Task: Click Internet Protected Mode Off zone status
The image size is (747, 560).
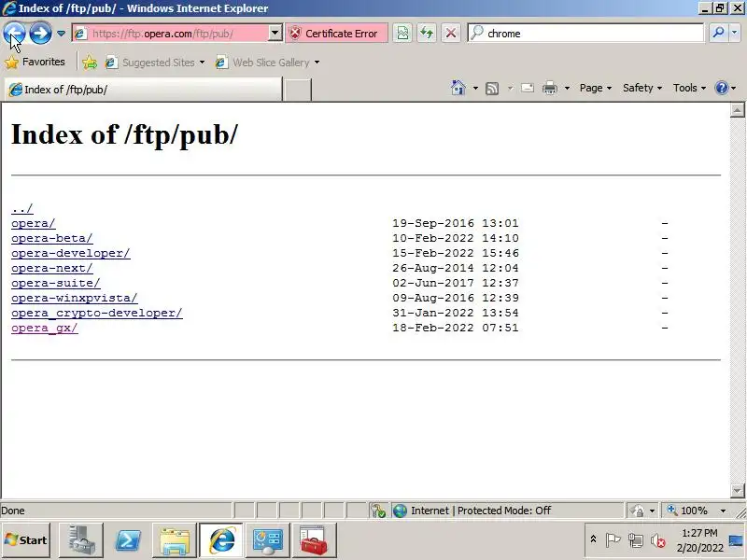Action: (507, 511)
